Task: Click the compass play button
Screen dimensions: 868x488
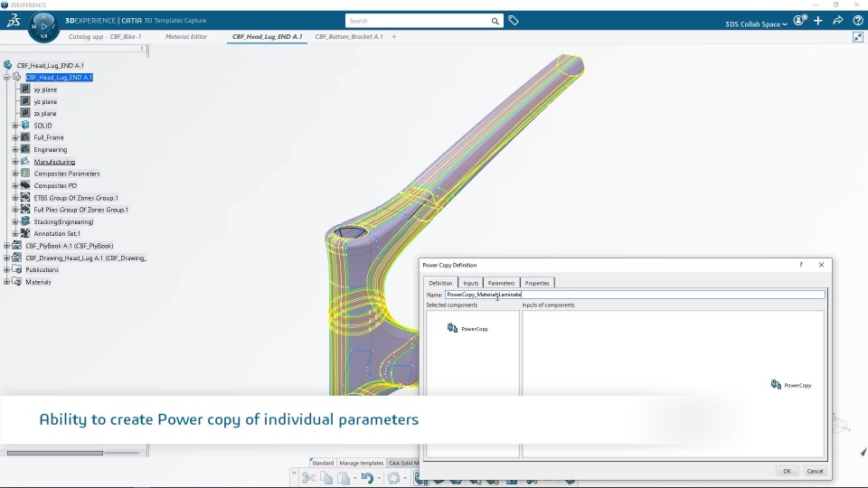Action: [43, 26]
